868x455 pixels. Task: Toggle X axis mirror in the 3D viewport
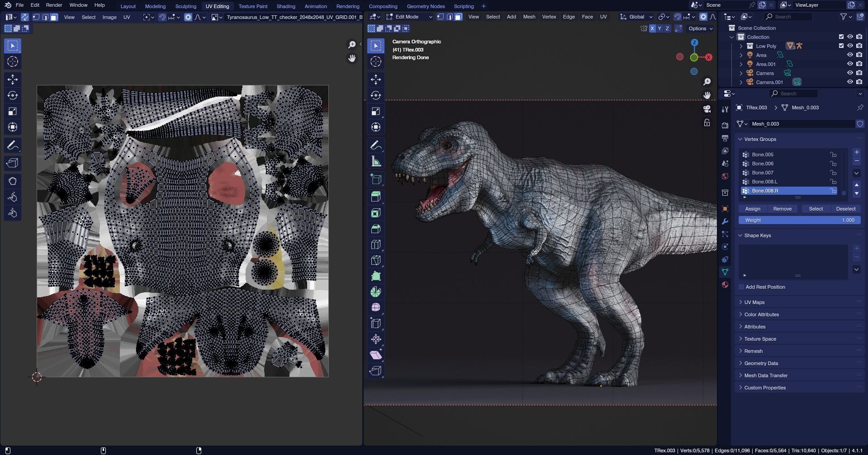coord(652,28)
